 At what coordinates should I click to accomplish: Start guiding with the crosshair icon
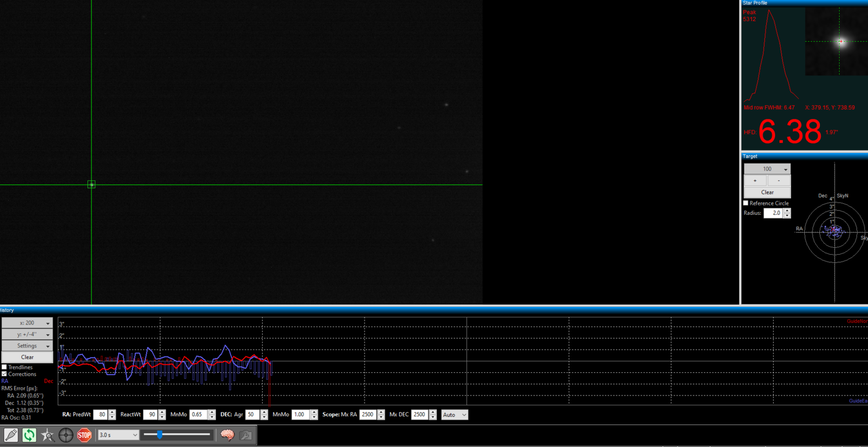coord(66,435)
